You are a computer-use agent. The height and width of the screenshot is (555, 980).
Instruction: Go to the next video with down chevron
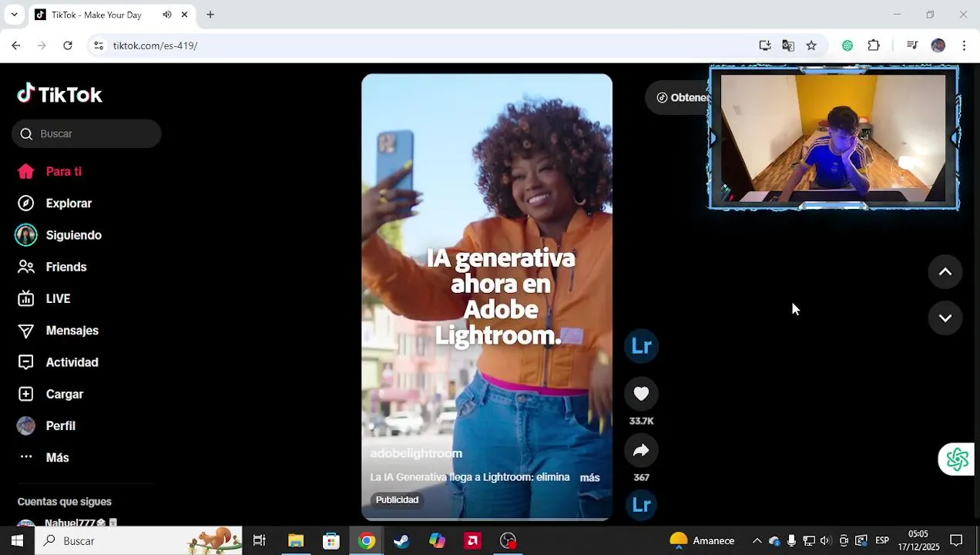pyautogui.click(x=945, y=318)
